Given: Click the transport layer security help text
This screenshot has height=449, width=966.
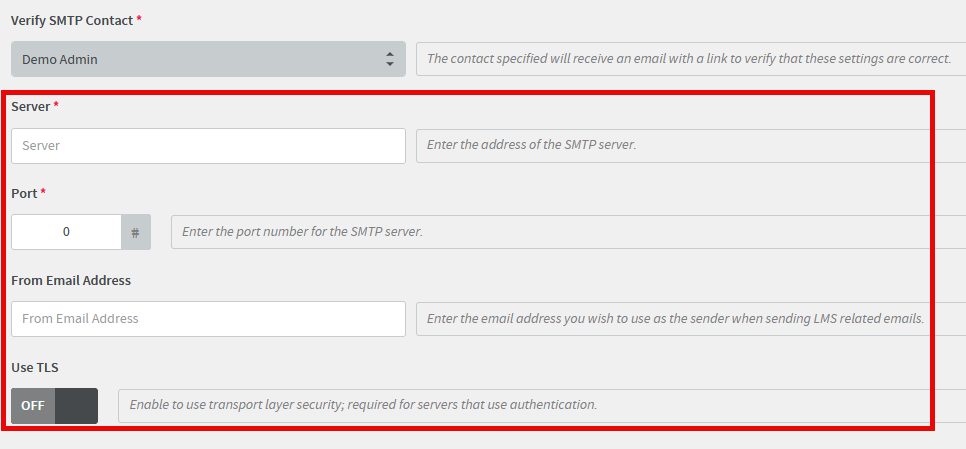Looking at the screenshot, I should pyautogui.click(x=363, y=405).
